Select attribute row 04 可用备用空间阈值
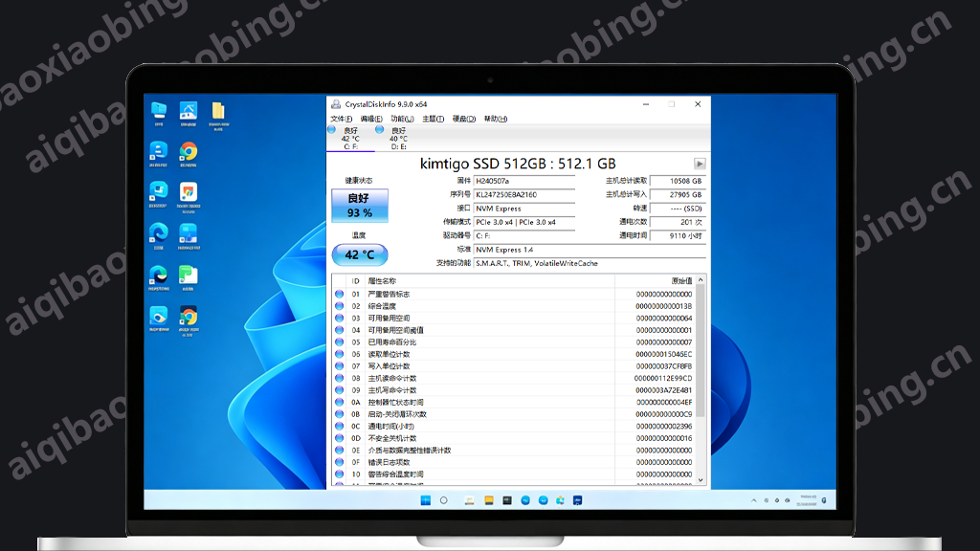 513,330
